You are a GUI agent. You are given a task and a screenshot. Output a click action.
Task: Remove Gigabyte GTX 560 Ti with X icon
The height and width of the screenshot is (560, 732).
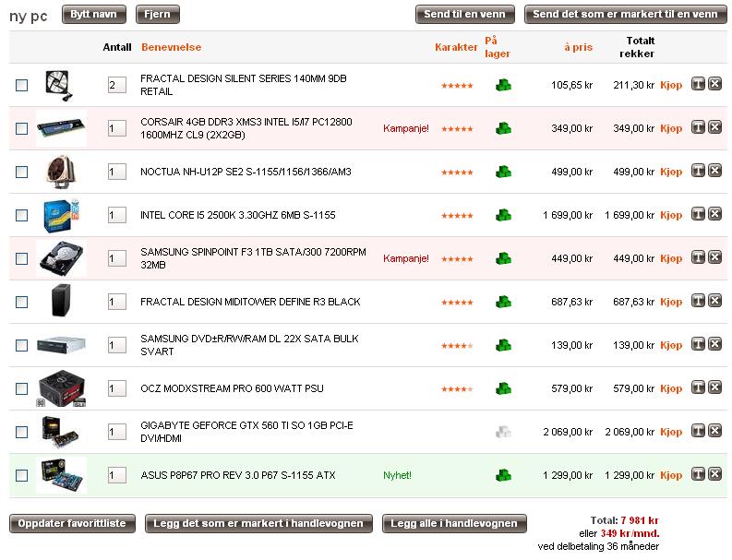pyautogui.click(x=714, y=431)
